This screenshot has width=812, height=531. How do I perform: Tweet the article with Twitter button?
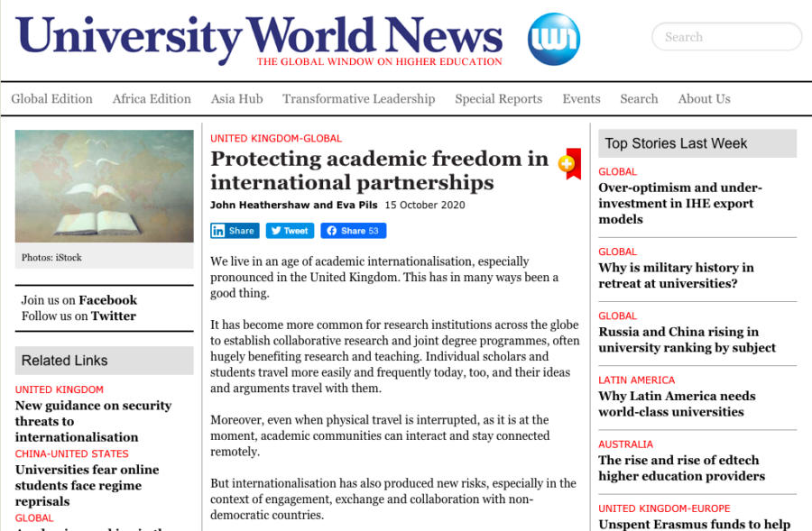[x=290, y=231]
